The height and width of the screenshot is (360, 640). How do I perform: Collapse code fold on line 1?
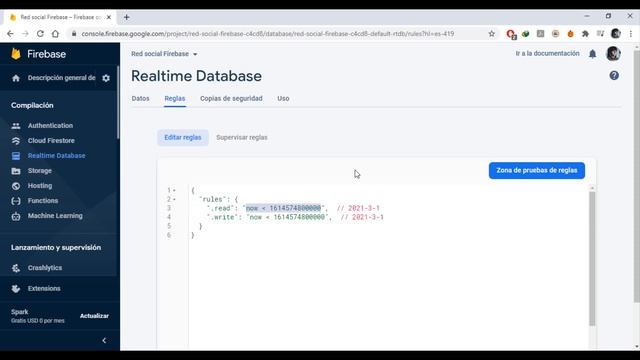pyautogui.click(x=174, y=190)
